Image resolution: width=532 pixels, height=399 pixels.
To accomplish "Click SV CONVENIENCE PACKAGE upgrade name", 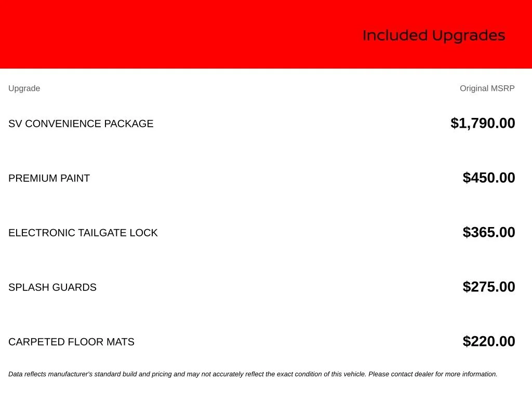I will click(x=81, y=124).
